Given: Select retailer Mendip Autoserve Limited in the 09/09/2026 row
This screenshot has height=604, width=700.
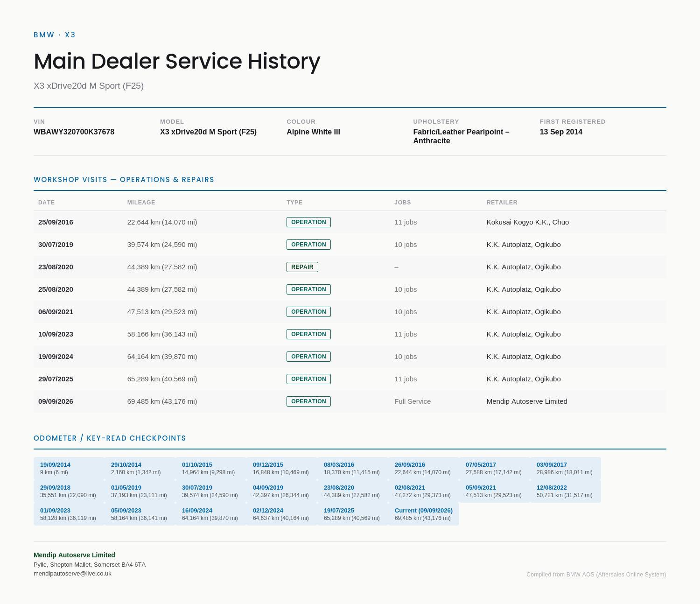Looking at the screenshot, I should point(527,401).
